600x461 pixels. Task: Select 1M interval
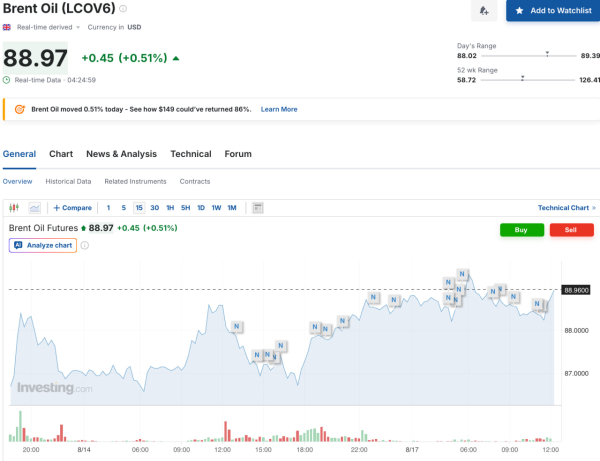232,208
